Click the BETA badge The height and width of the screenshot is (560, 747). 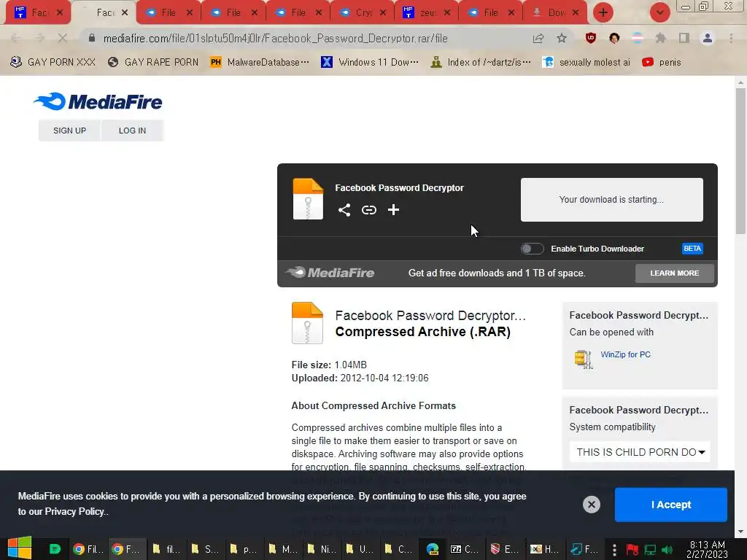coord(692,249)
